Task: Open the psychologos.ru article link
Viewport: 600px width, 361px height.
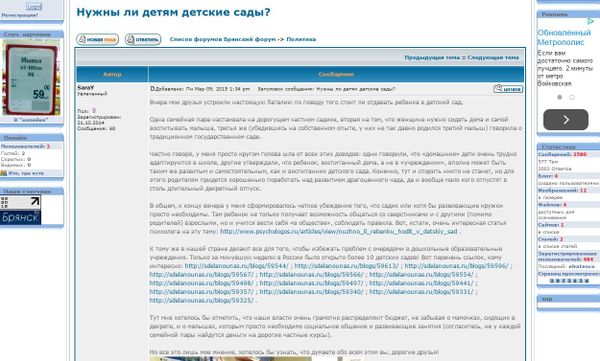Action: point(339,232)
